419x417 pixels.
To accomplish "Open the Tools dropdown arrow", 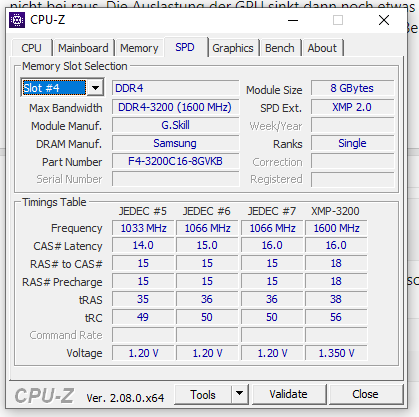I will point(239,393).
